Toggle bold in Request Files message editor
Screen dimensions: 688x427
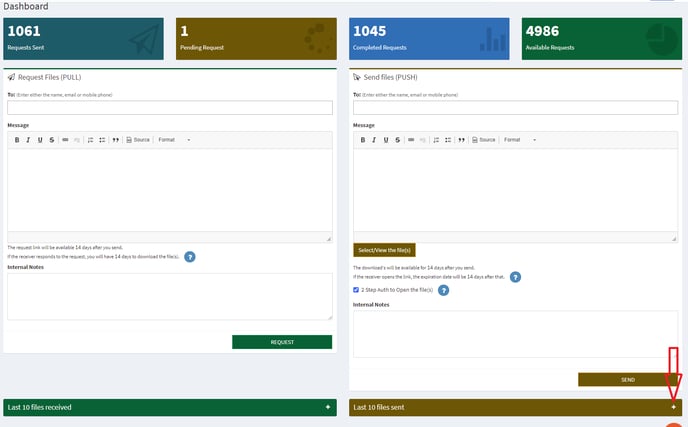pos(17,140)
